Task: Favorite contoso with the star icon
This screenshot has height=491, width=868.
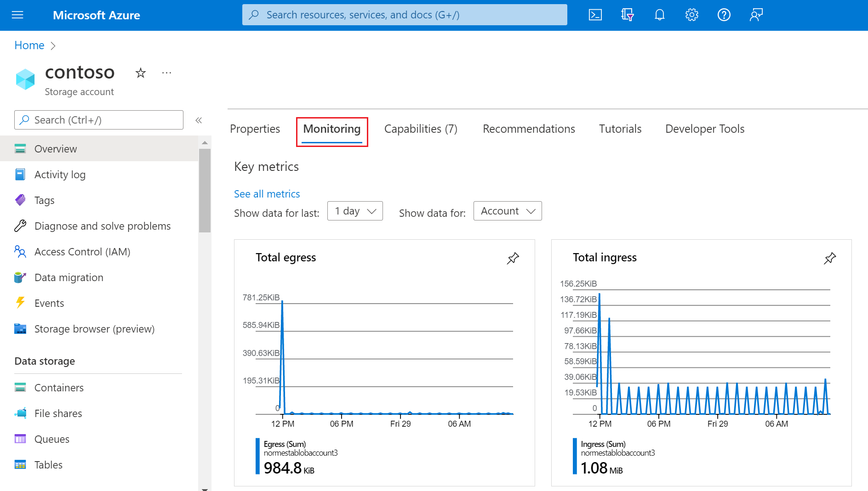Action: point(141,73)
